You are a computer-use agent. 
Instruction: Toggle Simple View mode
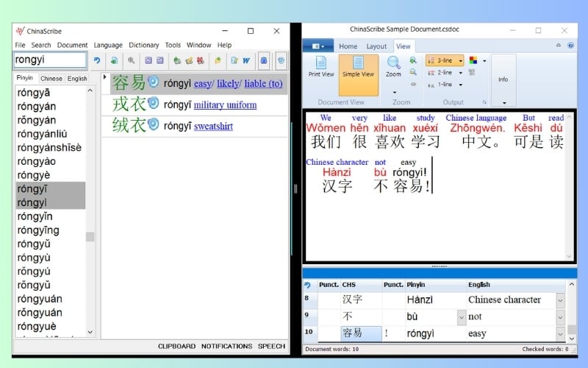(358, 75)
